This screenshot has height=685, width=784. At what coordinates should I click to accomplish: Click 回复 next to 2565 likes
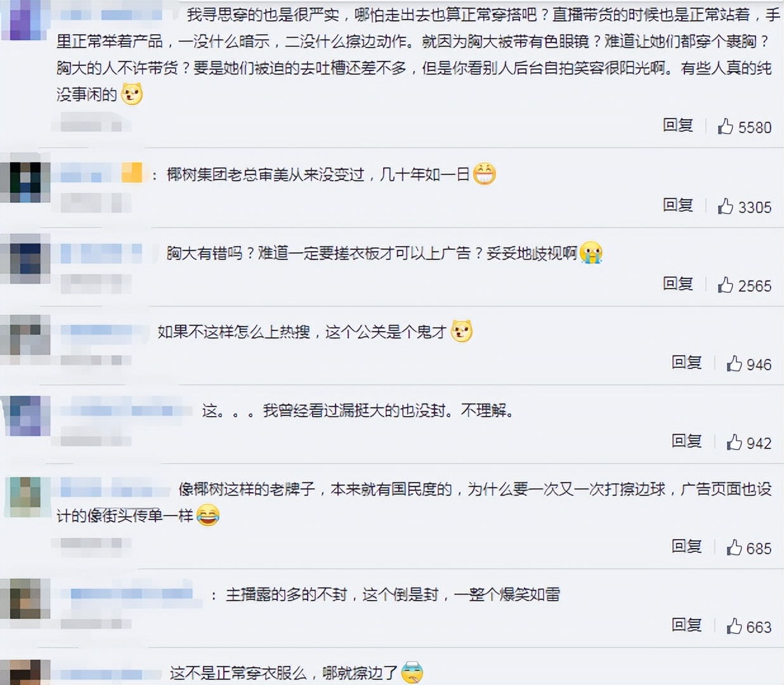click(x=677, y=284)
